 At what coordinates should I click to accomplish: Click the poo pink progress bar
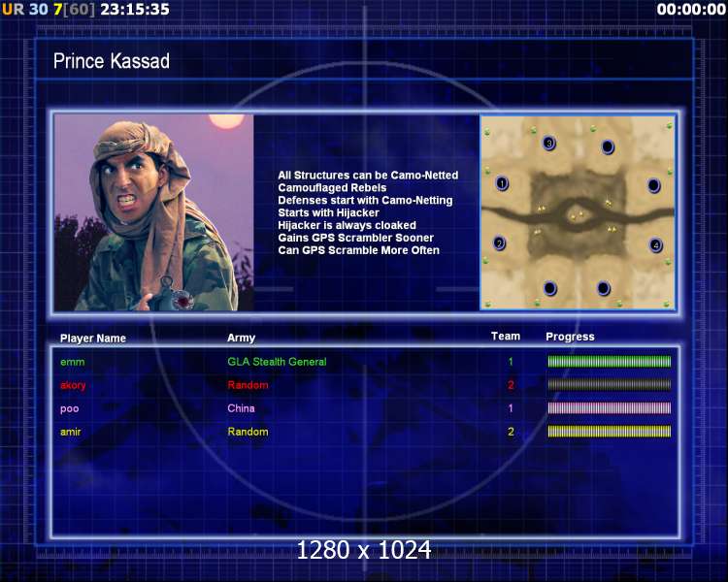click(x=610, y=408)
